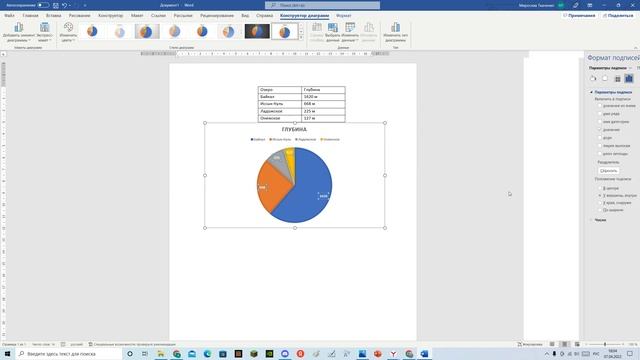
Task: Click Task View icon on taskbar
Action: coord(145,353)
